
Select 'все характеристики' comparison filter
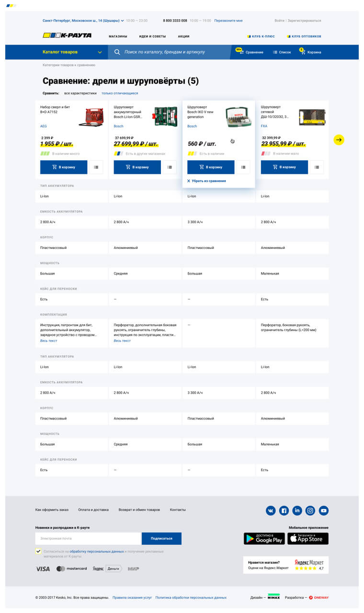(80, 93)
